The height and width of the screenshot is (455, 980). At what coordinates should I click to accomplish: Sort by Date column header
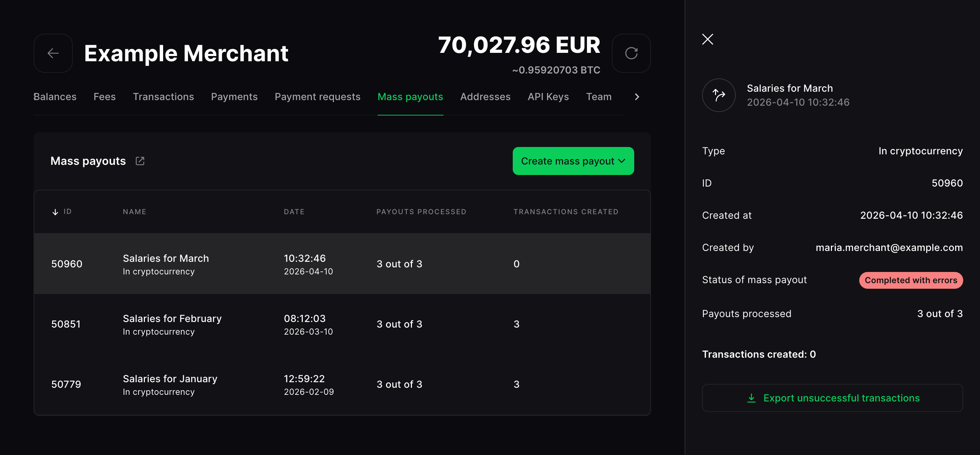294,212
